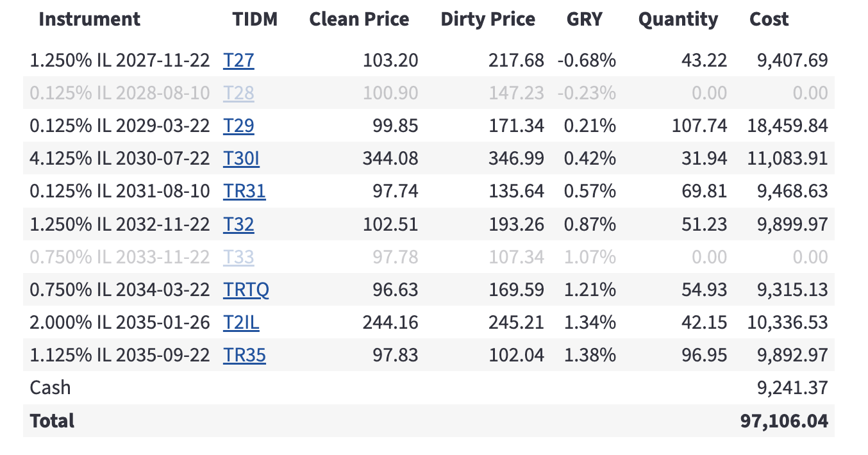Click the Cash row amount 9,241.37
The height and width of the screenshot is (455, 868).
[792, 388]
